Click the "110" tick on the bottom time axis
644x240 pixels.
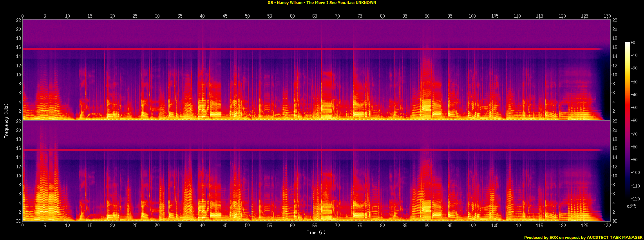[x=517, y=225]
